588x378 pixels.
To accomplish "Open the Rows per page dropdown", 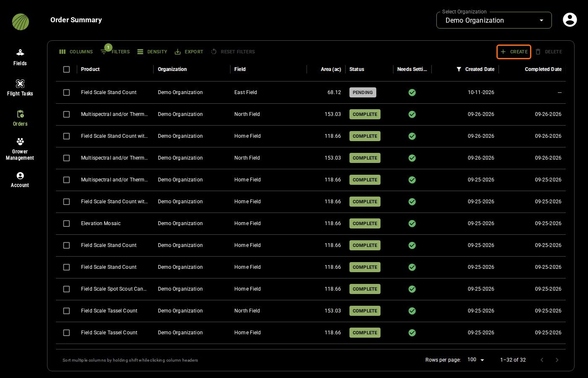I will click(476, 360).
